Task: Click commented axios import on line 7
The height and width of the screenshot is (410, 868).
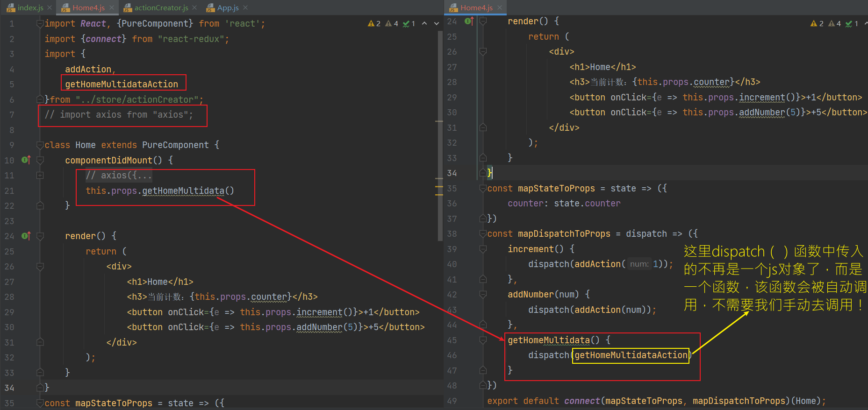Action: 119,114
